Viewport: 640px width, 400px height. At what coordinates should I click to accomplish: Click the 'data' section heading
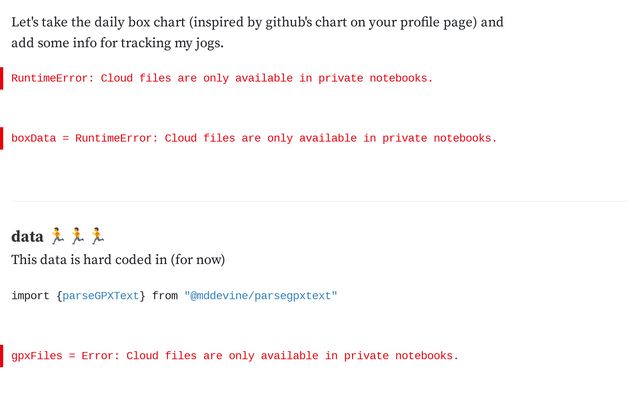pos(27,236)
